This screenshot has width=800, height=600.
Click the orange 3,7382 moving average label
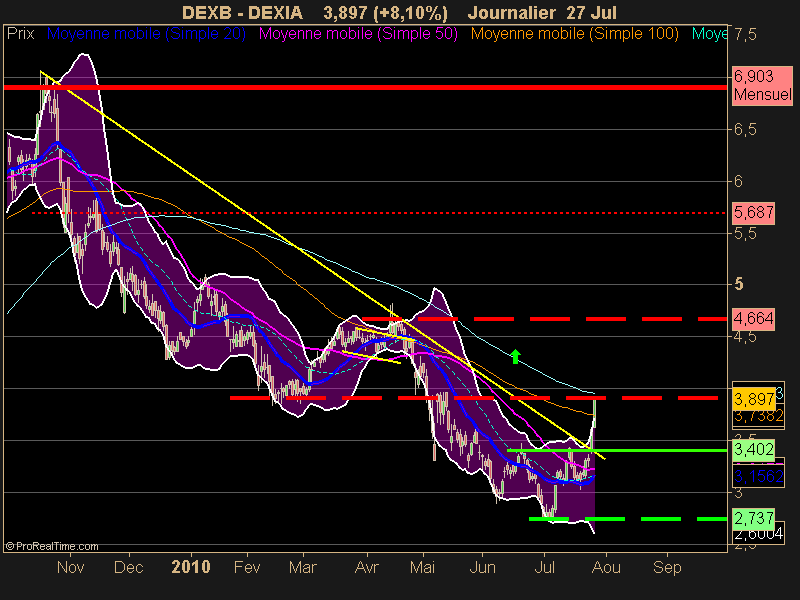coord(758,416)
